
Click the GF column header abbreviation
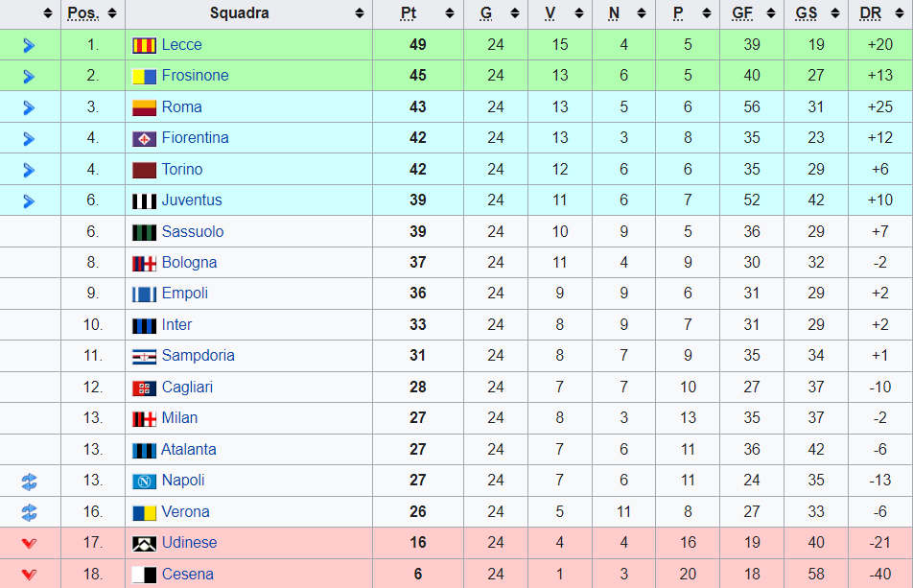(x=742, y=12)
